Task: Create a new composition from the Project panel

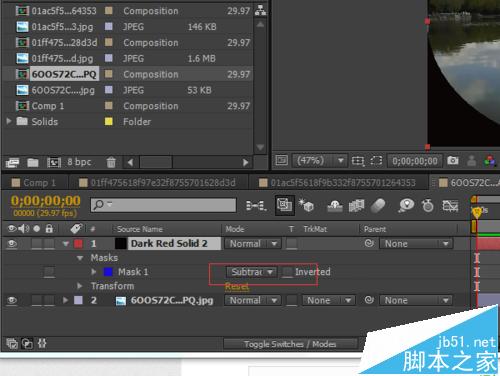Action: [54, 163]
